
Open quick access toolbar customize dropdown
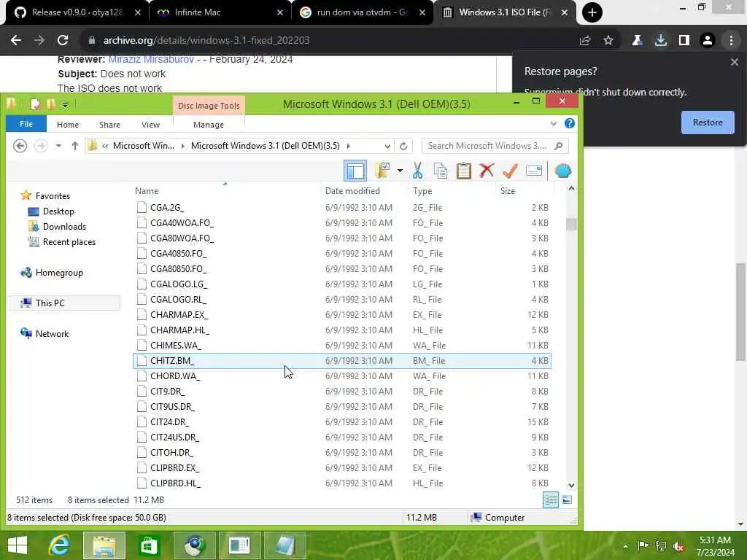point(65,104)
